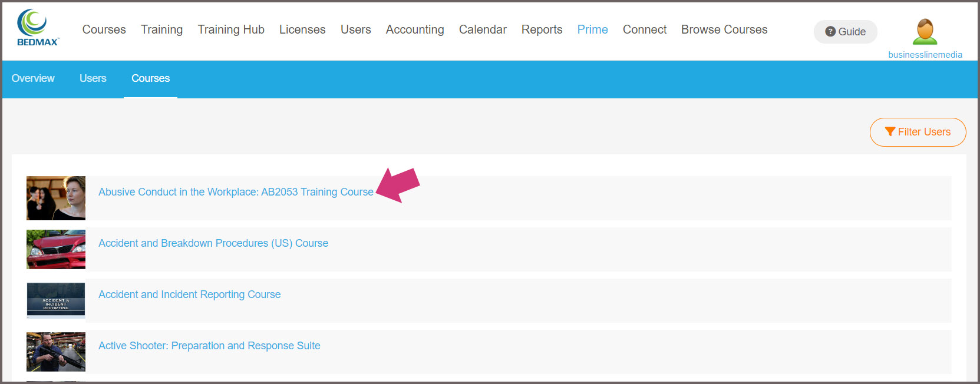
Task: Click the Accident and Incident Reporting thumbnail
Action: coord(56,300)
